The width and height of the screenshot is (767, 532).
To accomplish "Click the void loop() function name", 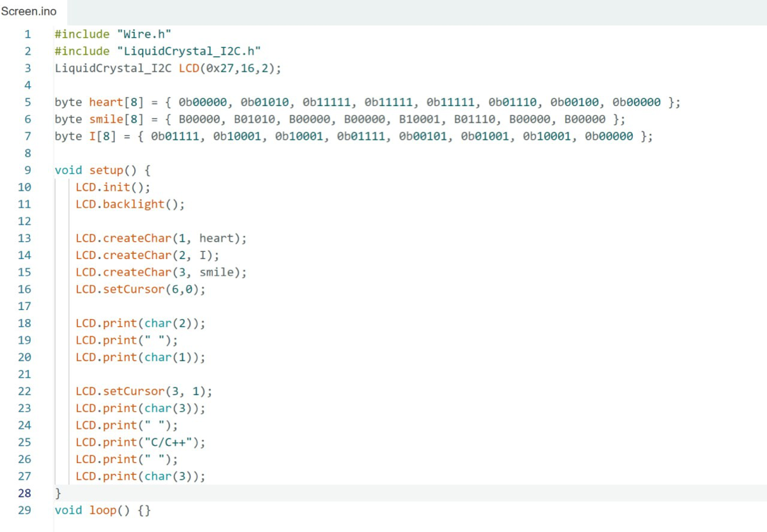I will (x=102, y=510).
